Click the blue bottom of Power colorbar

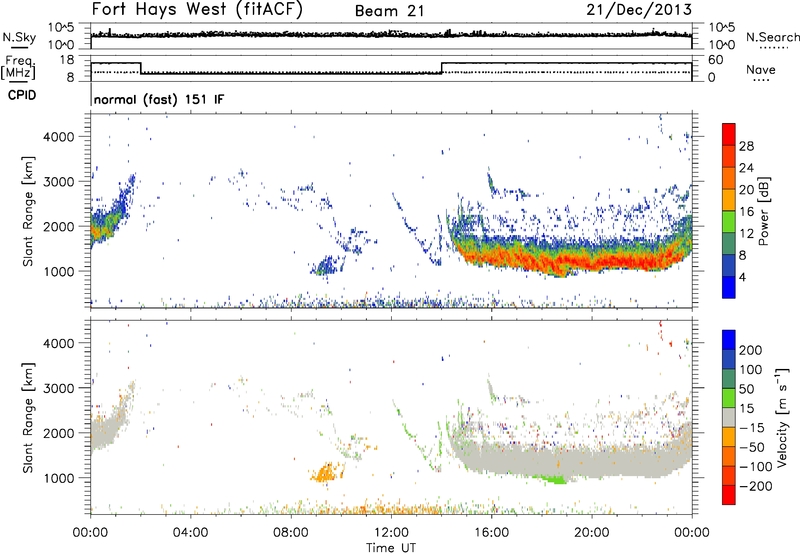click(729, 287)
